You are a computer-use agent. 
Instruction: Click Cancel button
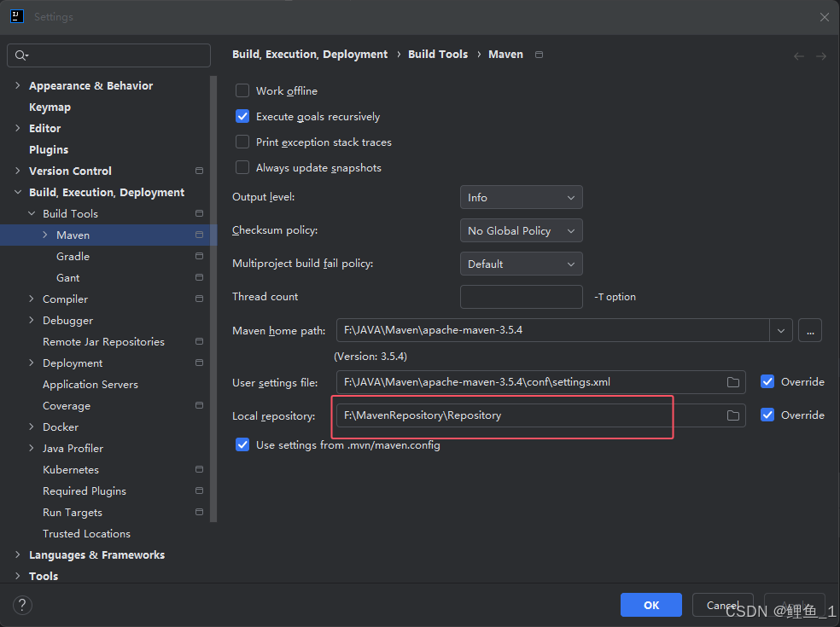point(723,605)
